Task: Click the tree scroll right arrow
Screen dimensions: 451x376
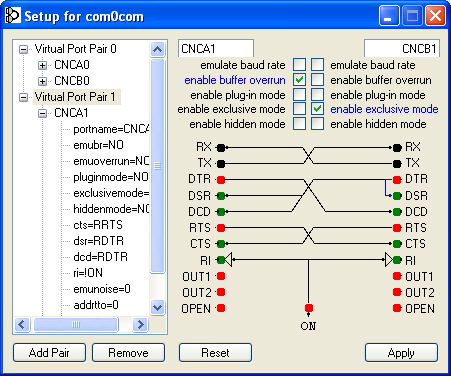Action: (x=140, y=324)
